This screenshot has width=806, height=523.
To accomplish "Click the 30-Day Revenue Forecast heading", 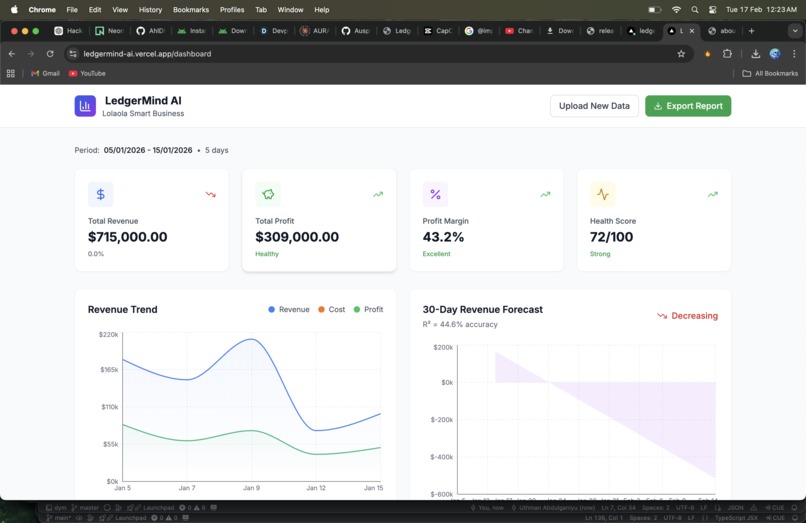I will coord(482,310).
